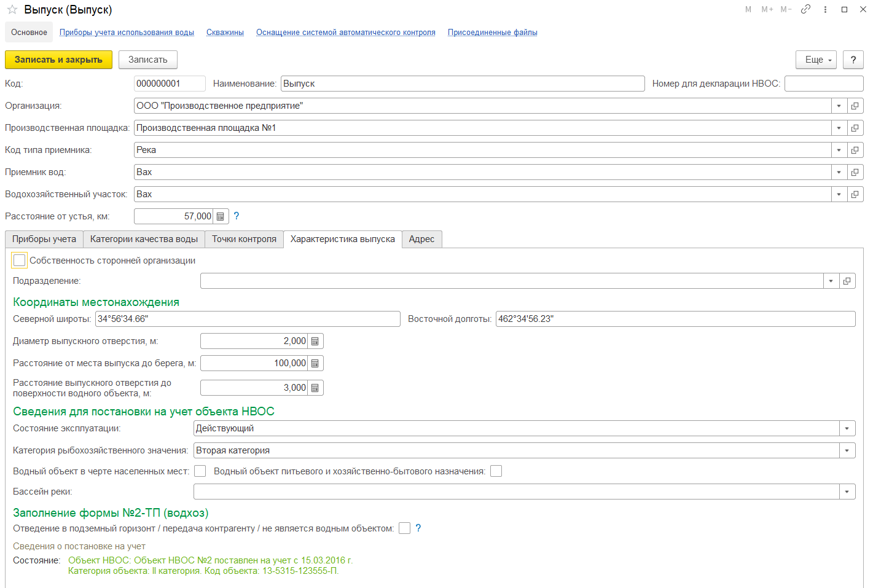Open the Еще dropdown menu
This screenshot has width=873, height=588.
[816, 60]
